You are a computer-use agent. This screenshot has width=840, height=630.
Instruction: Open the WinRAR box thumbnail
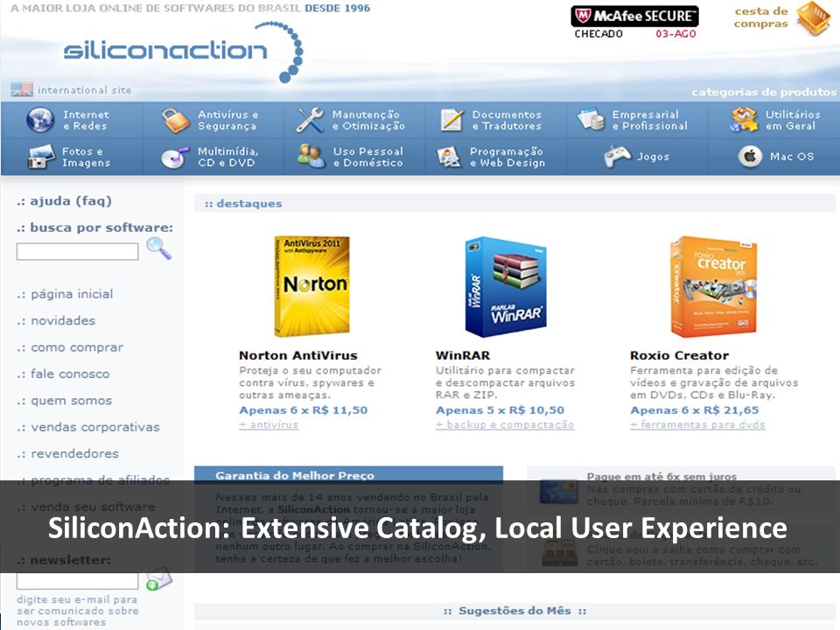pyautogui.click(x=506, y=287)
